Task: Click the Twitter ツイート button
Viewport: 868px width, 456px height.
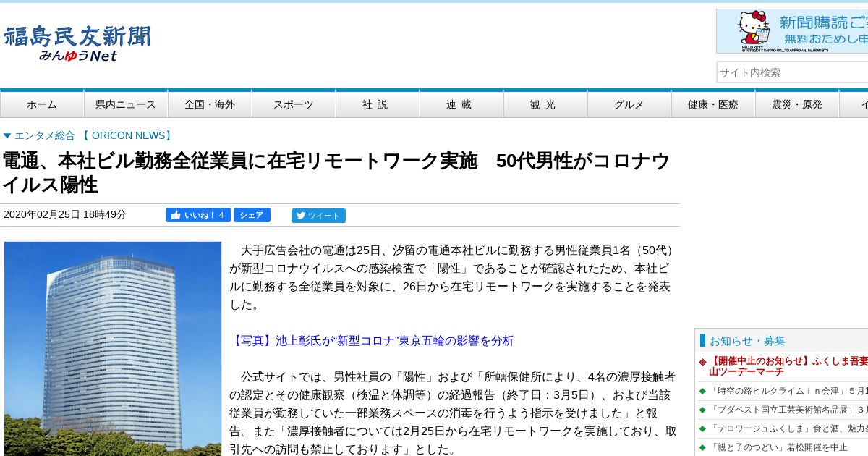Action: click(318, 216)
